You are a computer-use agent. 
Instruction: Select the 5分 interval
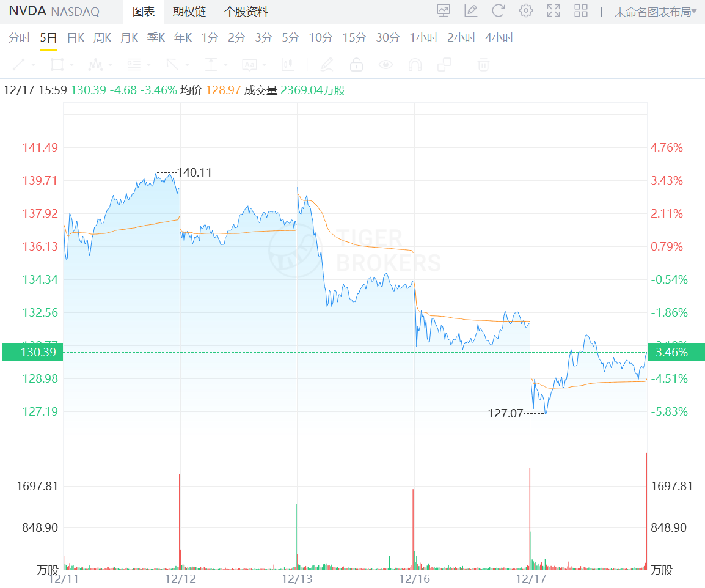(290, 37)
